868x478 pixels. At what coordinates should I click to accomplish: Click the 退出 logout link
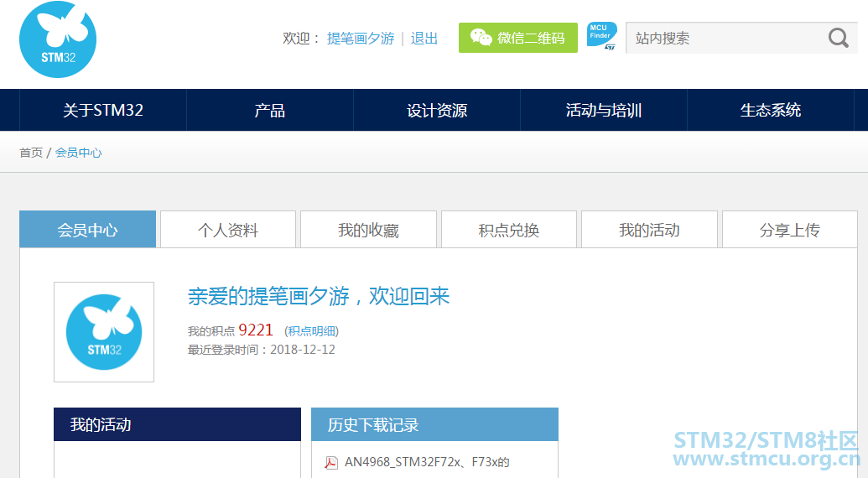point(424,39)
